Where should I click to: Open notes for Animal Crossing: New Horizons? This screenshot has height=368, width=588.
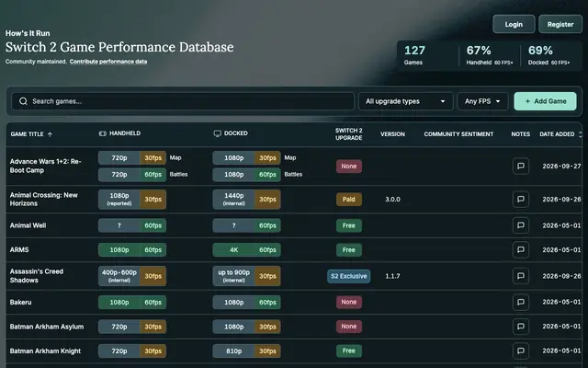521,199
